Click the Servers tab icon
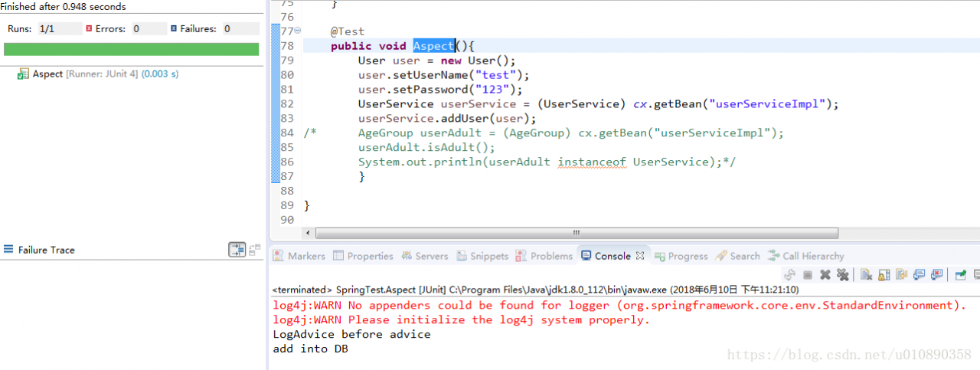 pos(407,256)
